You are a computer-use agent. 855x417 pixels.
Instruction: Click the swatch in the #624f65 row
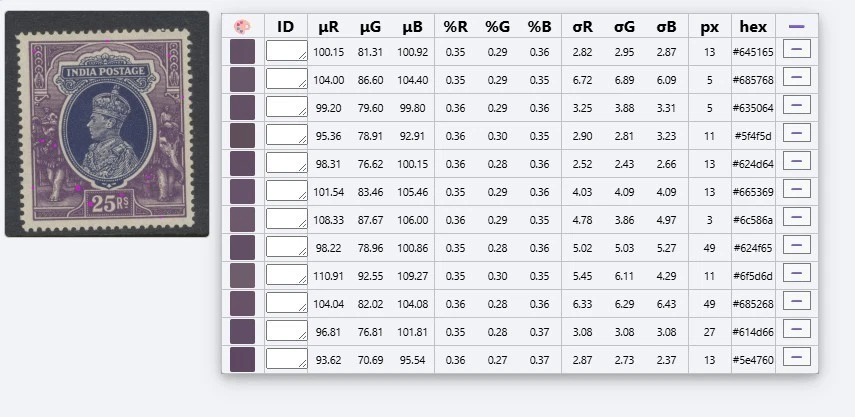[242, 247]
